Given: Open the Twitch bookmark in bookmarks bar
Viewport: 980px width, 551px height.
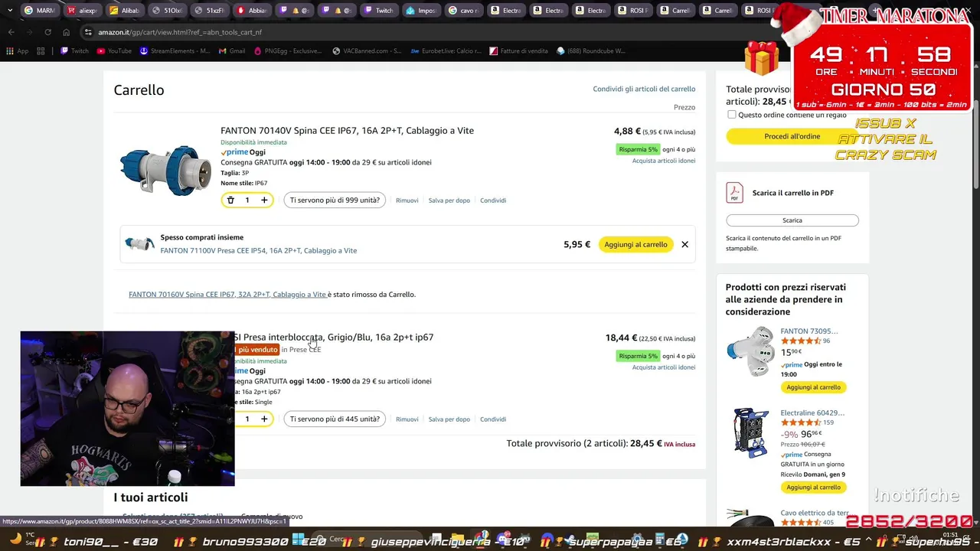Looking at the screenshot, I should (x=74, y=51).
